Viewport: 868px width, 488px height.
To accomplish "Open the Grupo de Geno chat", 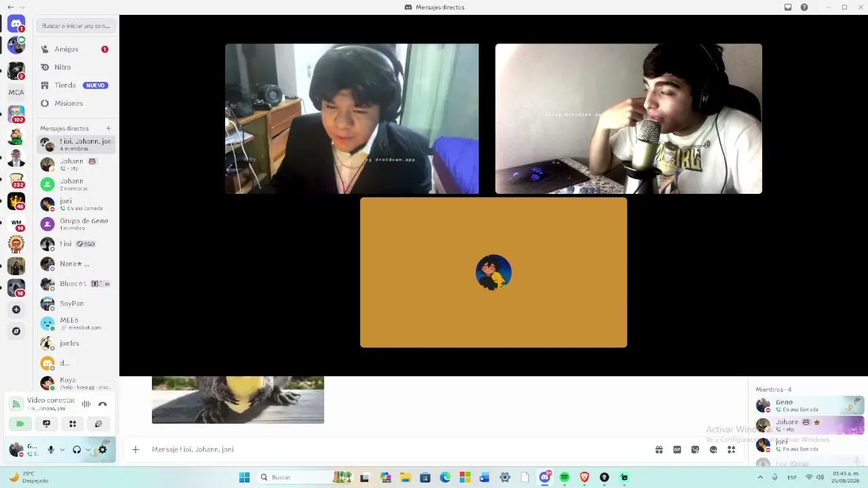I will click(x=76, y=224).
